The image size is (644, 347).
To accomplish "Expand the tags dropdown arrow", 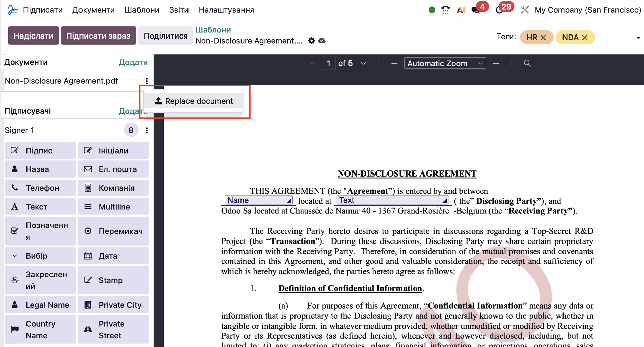I will click(638, 38).
